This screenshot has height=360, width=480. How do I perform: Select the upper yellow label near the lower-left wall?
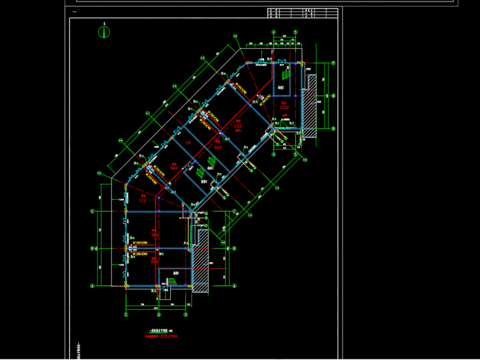click(x=140, y=242)
